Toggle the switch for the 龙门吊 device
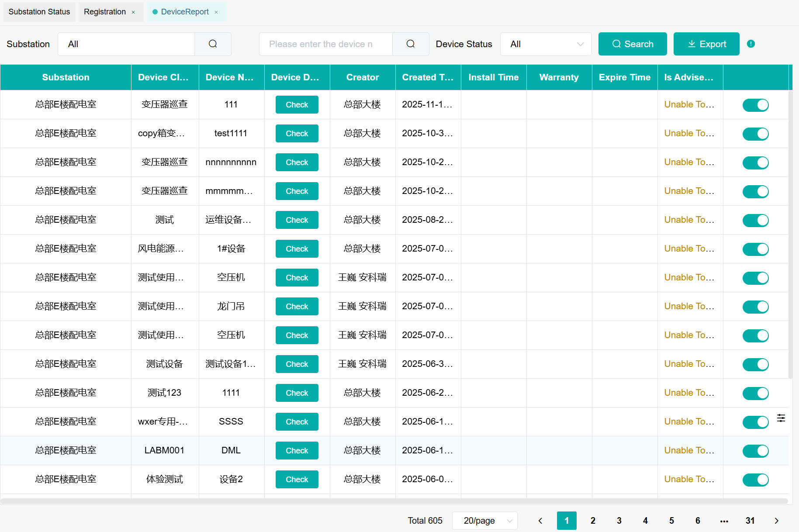The width and height of the screenshot is (799, 532). [x=755, y=307]
